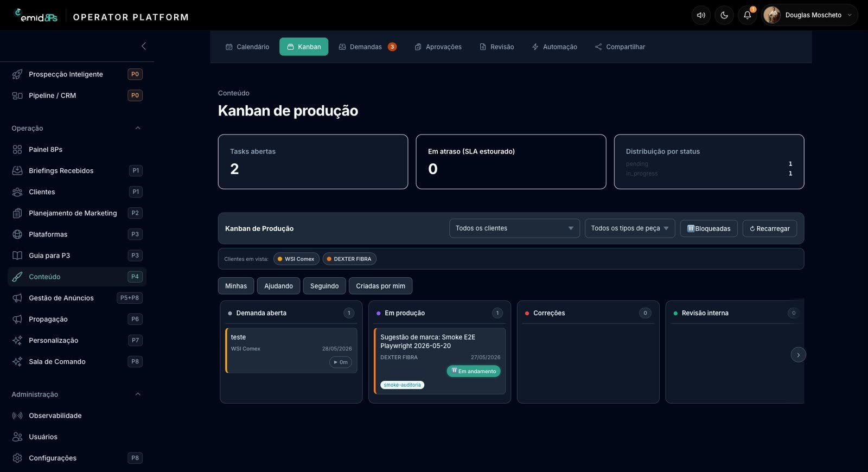Viewport: 868px width, 472px height.
Task: Go to the Revisão tab
Action: 497,47
